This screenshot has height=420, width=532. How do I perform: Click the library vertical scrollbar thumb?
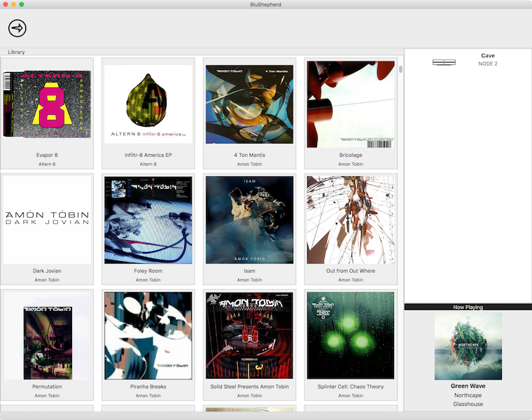[x=400, y=69]
